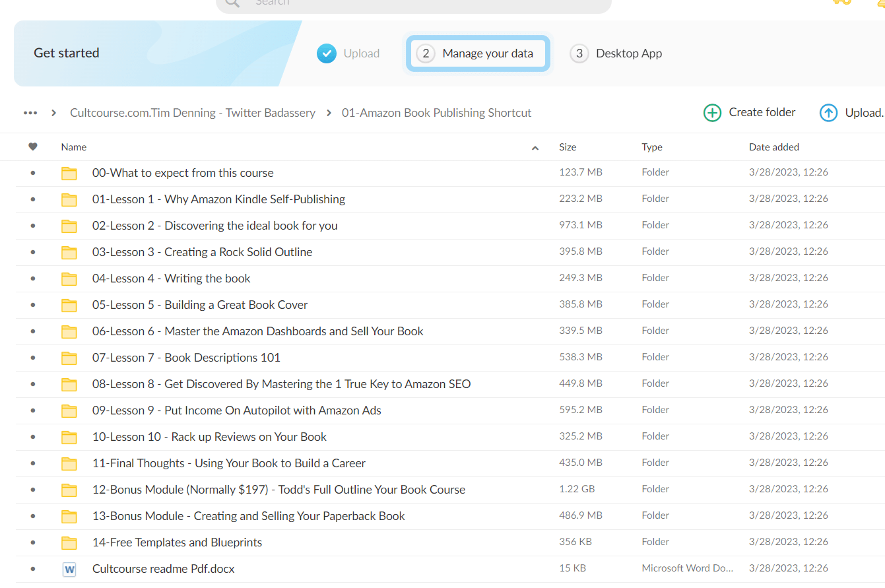Select the Manage your data step
The width and height of the screenshot is (885, 588).
click(478, 53)
